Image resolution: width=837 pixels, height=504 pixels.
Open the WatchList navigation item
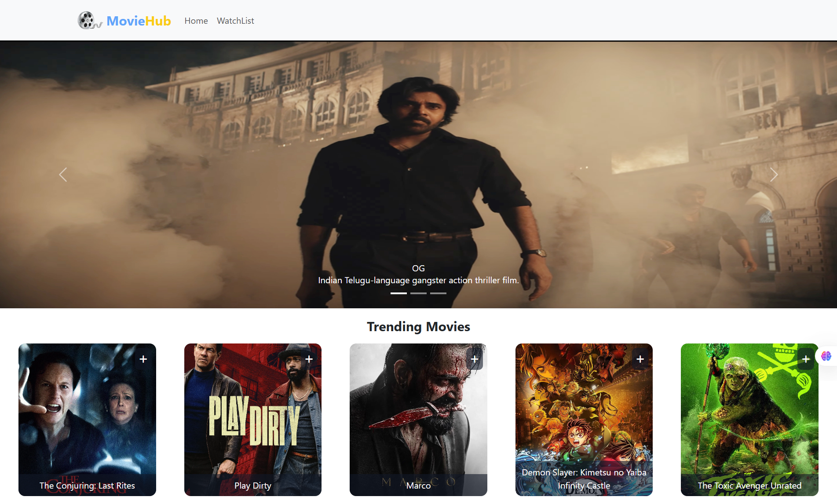(235, 21)
